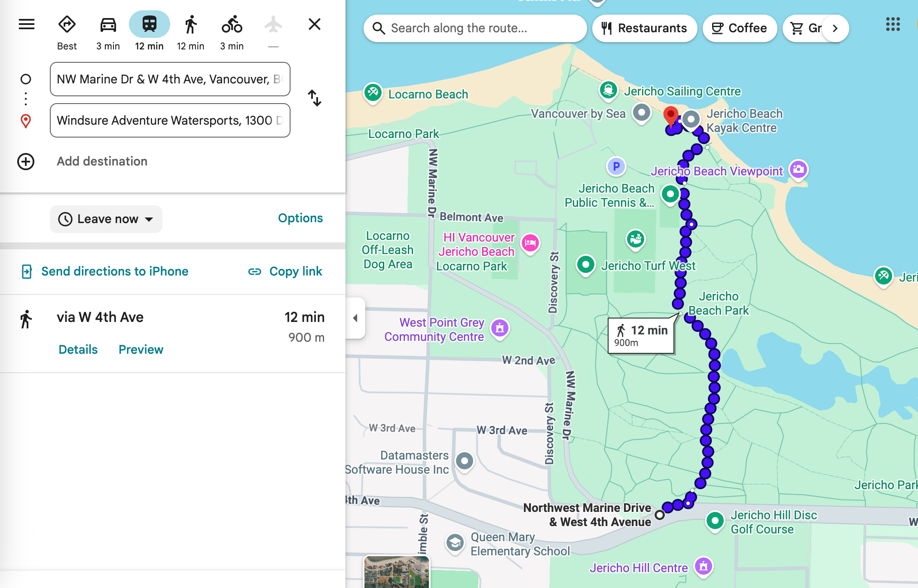Swap starting point and destination
Screen dimensions: 918x588
(x=315, y=98)
